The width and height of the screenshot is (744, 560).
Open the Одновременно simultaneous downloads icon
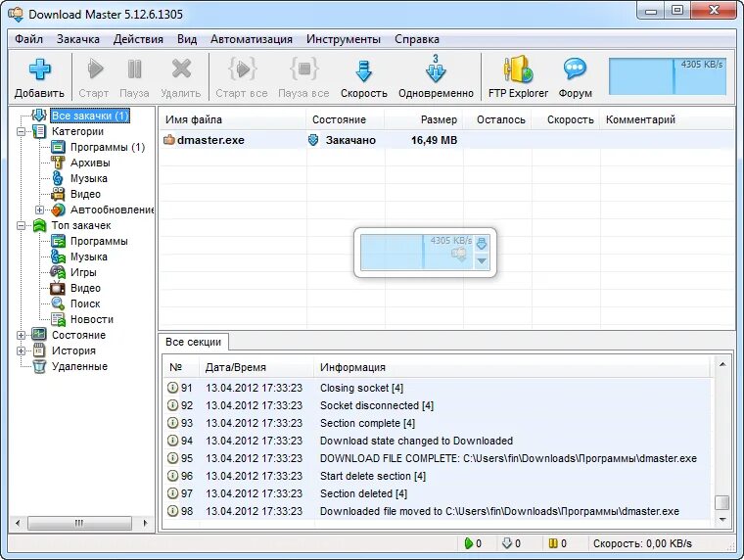point(436,69)
